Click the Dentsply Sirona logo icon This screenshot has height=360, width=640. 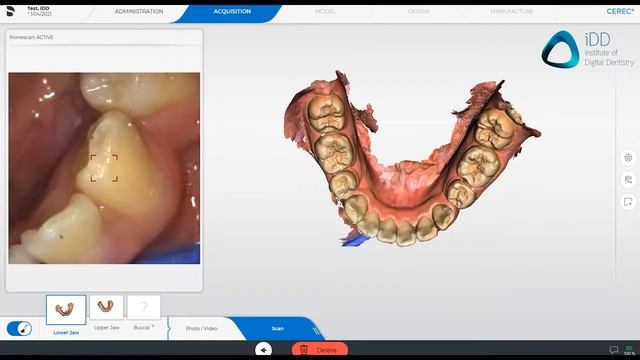click(10, 11)
